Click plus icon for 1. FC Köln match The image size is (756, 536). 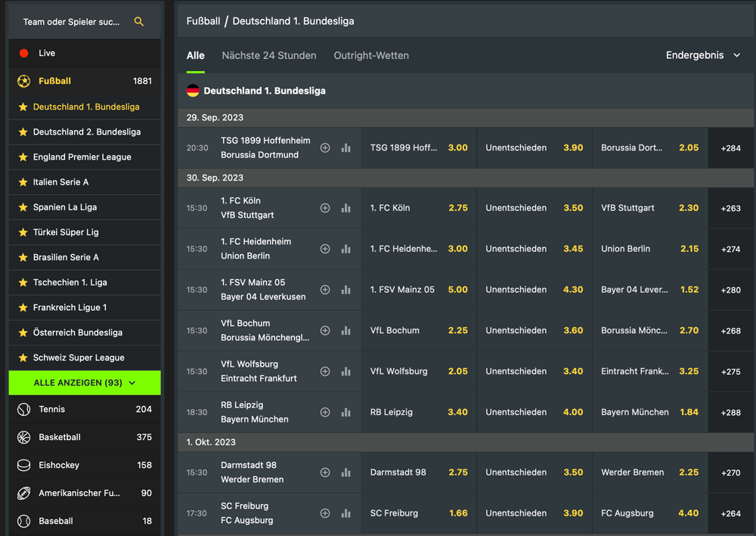coord(325,208)
